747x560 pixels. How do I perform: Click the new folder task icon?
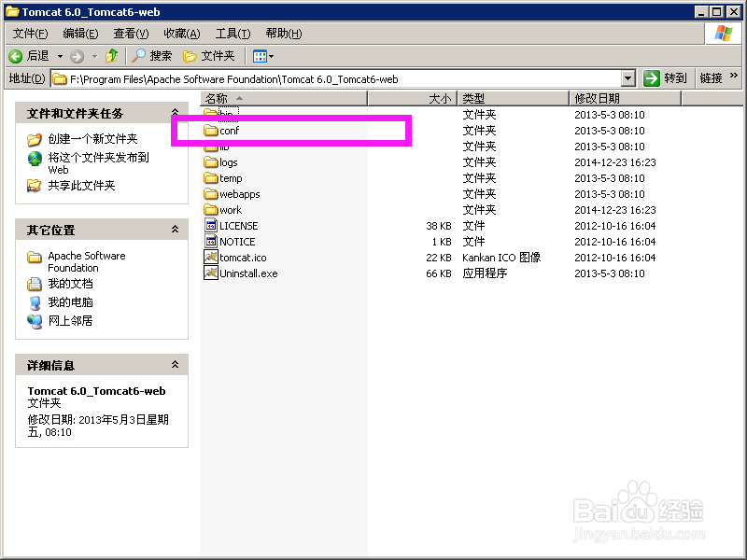[35, 139]
